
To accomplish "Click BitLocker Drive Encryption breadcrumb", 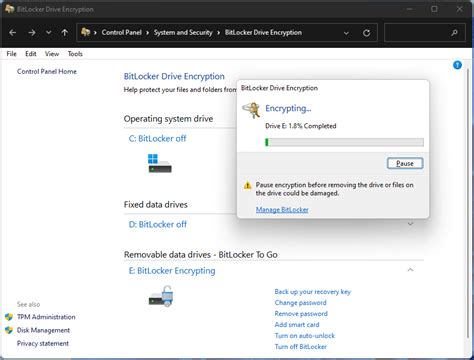I will point(263,32).
